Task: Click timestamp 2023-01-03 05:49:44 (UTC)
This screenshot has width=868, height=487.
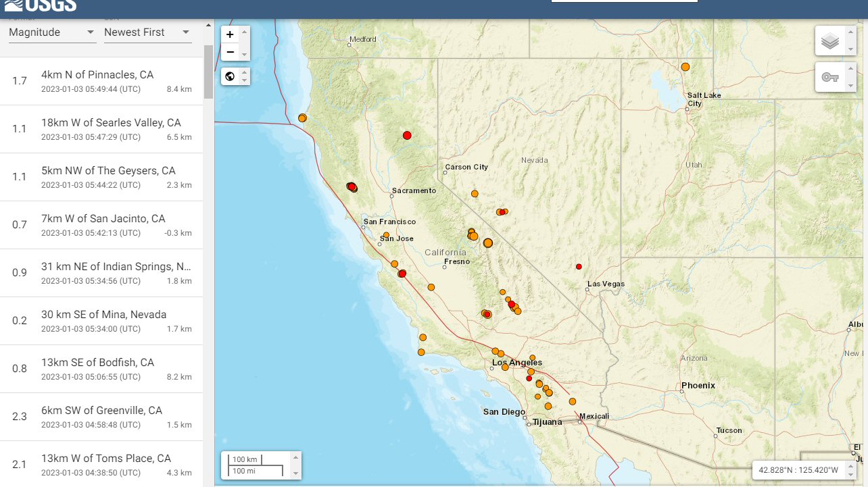Action: [91, 89]
